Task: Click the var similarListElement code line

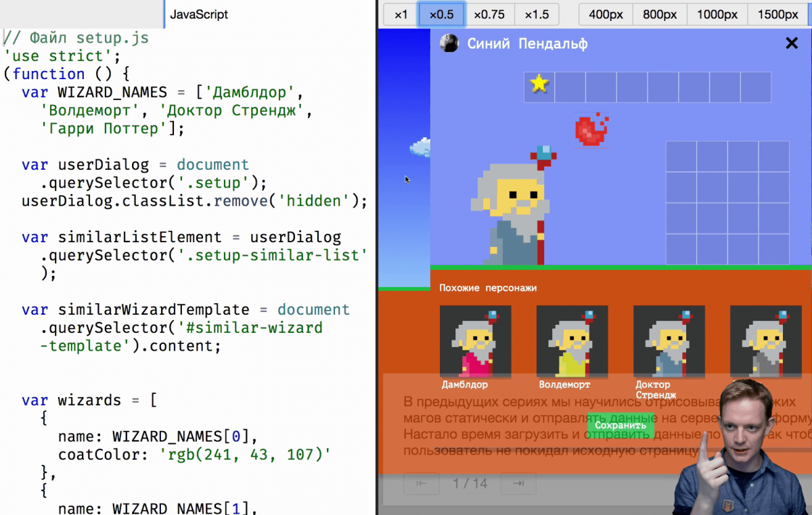Action: (181, 238)
